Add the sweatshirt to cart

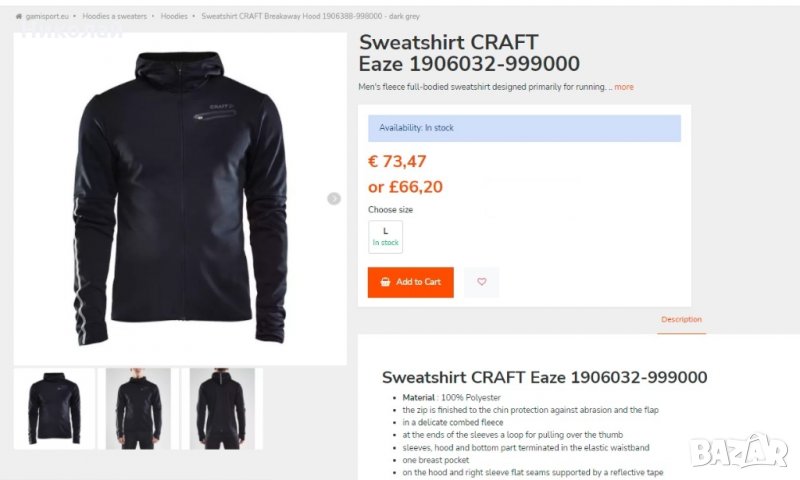(411, 282)
